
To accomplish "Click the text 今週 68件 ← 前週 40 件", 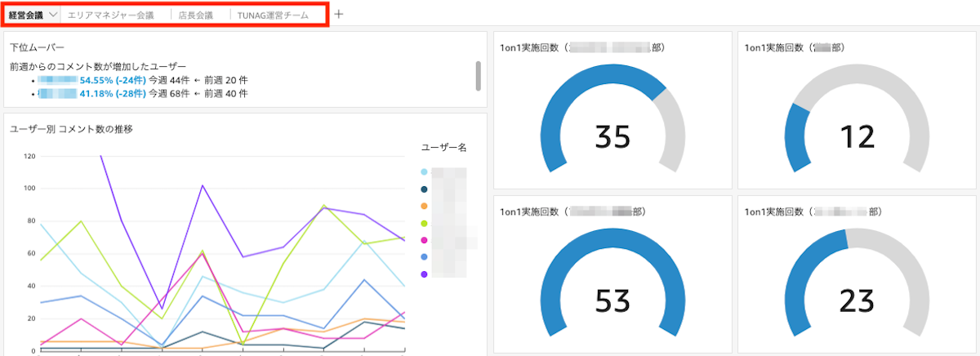I will (198, 93).
